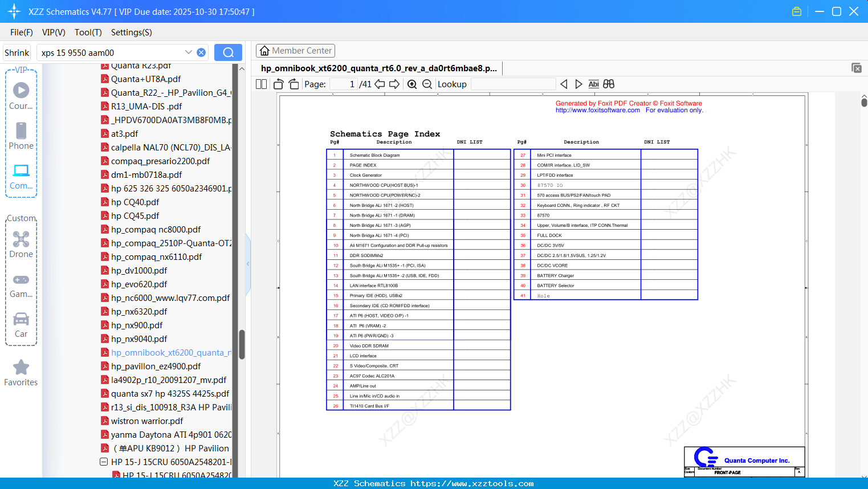Find next lookup result triangle
This screenshot has width=868, height=489.
pos(578,84)
